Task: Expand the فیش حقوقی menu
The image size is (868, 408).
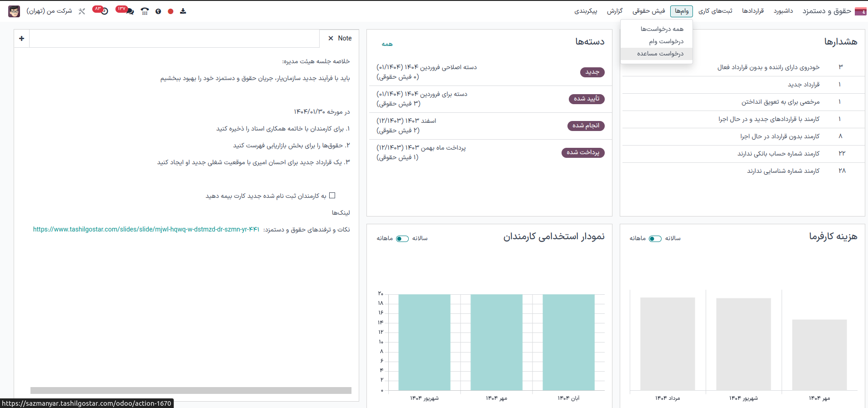Action: click(648, 11)
